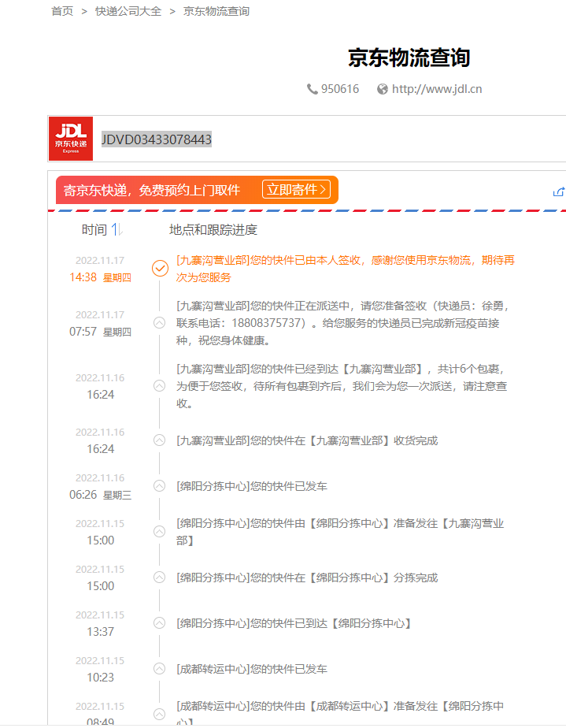Click the 时间 column header

click(94, 229)
